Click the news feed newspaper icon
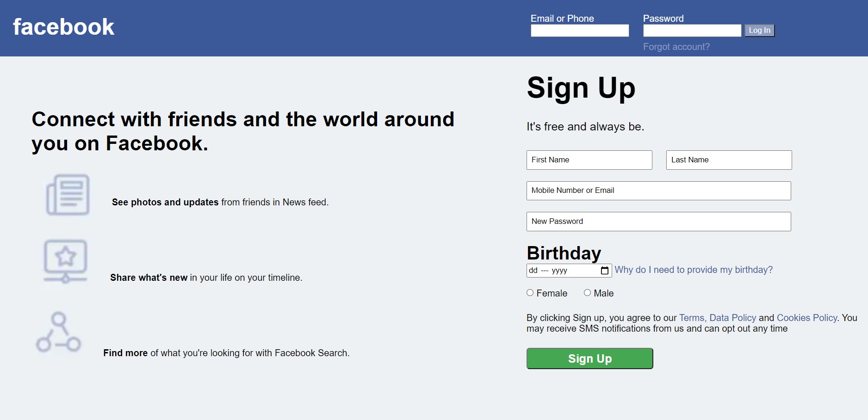868x420 pixels. pyautogui.click(x=68, y=195)
